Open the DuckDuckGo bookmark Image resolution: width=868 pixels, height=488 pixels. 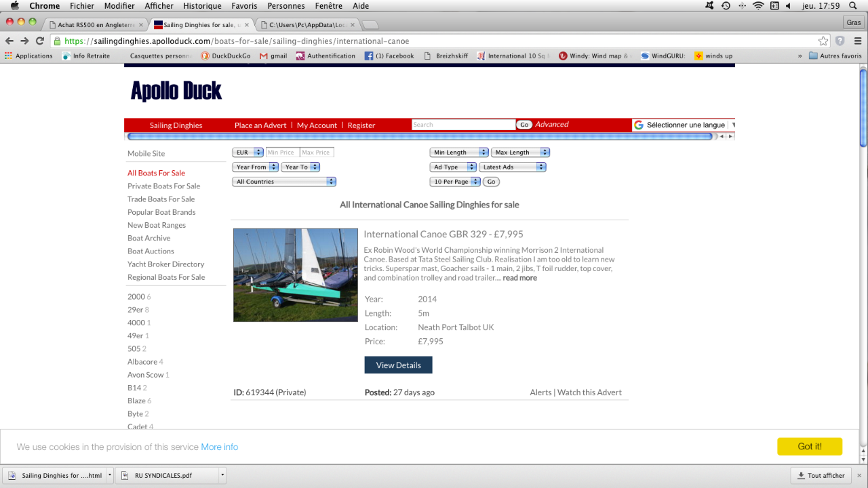[226, 56]
